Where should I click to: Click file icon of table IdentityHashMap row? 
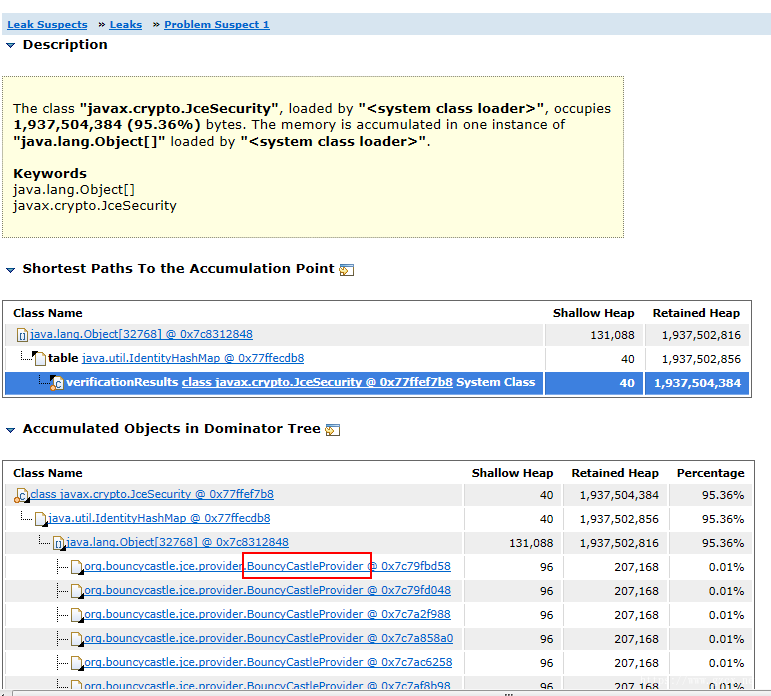click(x=40, y=359)
